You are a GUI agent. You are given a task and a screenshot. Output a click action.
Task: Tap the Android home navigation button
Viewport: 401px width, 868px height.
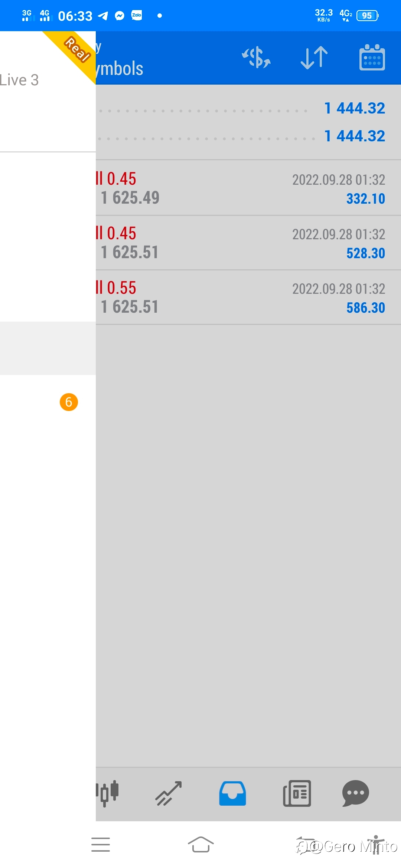[200, 845]
